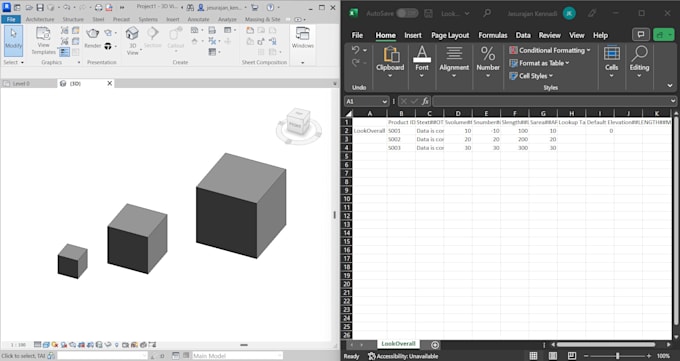
Task: Expand the Windows panel dropdown arrow in Revit
Action: (x=303, y=62)
